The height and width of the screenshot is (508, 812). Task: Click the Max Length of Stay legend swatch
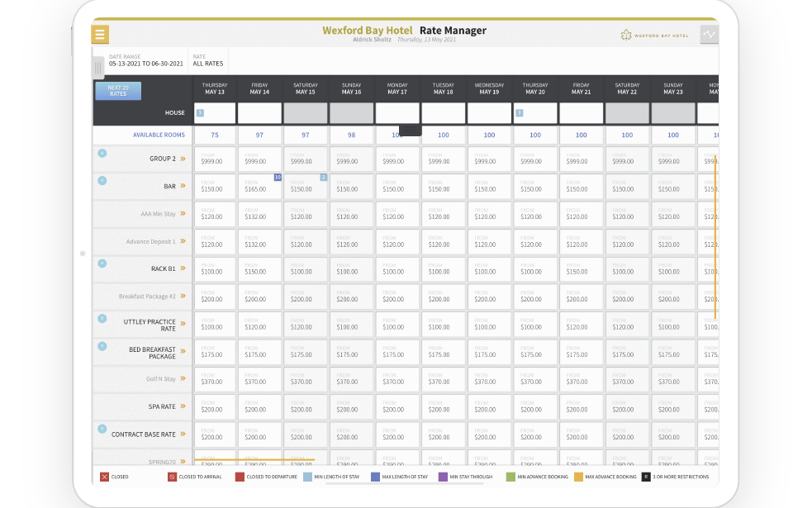click(x=376, y=477)
